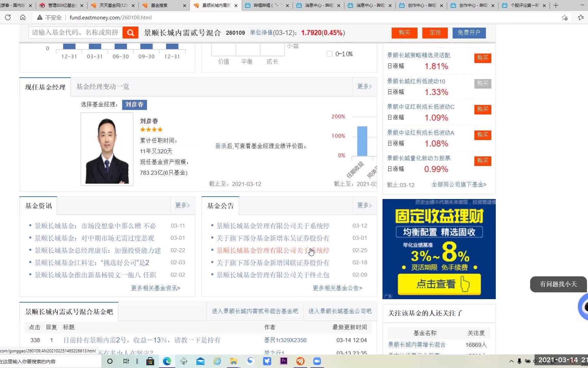
Task: View 全部同公司旗下基金 link
Action: pos(459,184)
